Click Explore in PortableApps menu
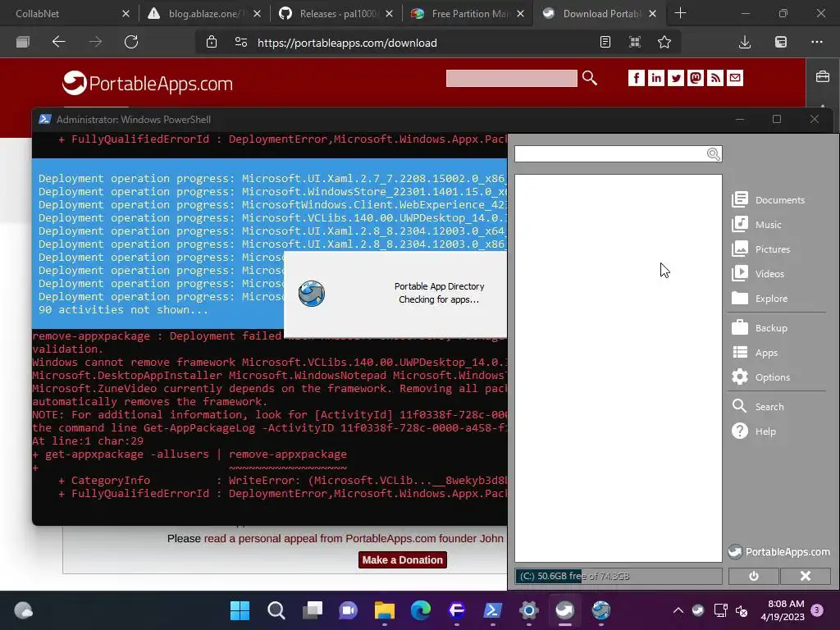The height and width of the screenshot is (630, 840). [760, 299]
